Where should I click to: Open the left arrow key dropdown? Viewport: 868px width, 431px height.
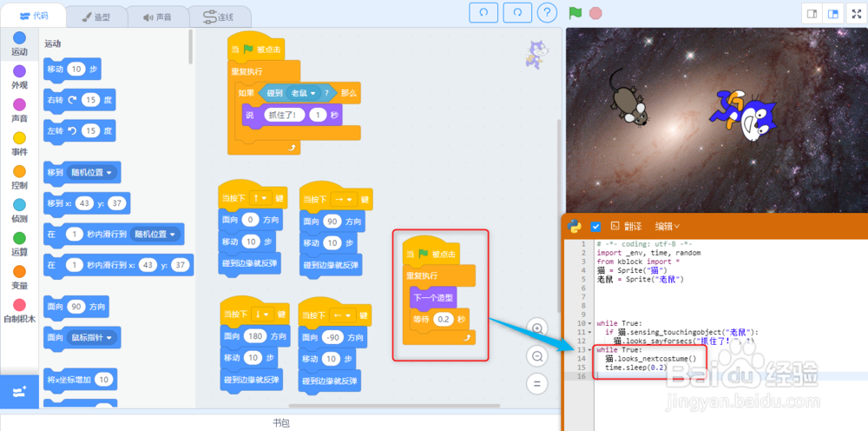point(343,315)
